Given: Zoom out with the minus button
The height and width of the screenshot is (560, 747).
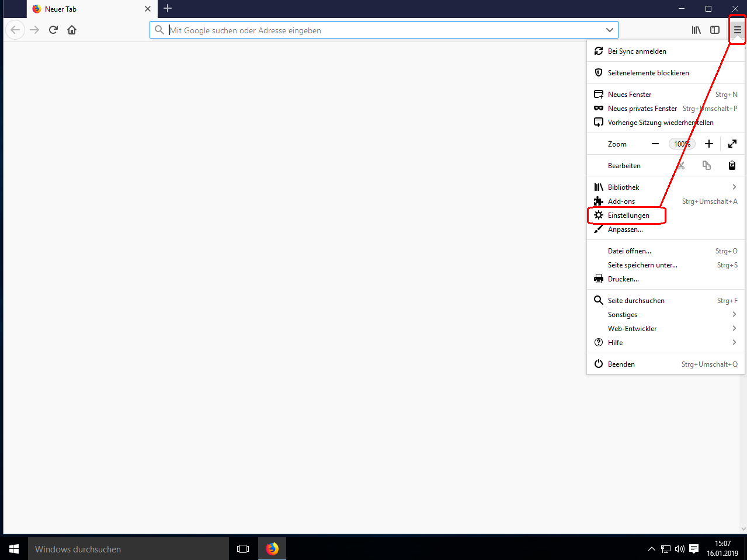Looking at the screenshot, I should (655, 144).
